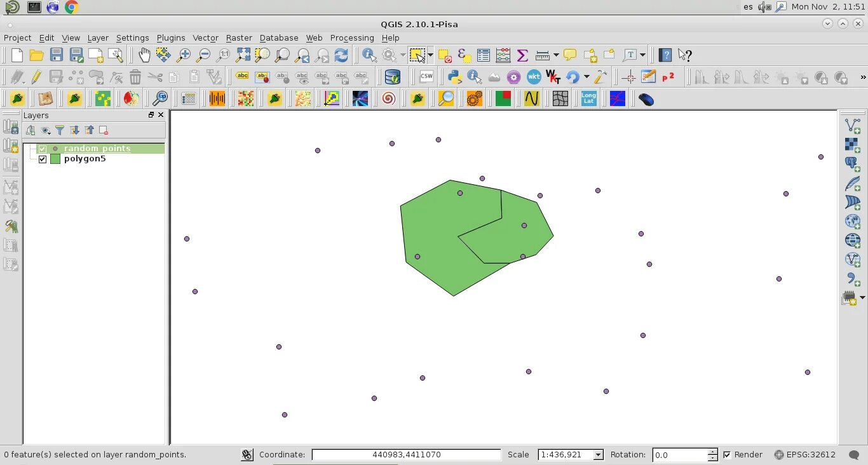Open the Plugins menu
868x465 pixels.
click(x=171, y=38)
